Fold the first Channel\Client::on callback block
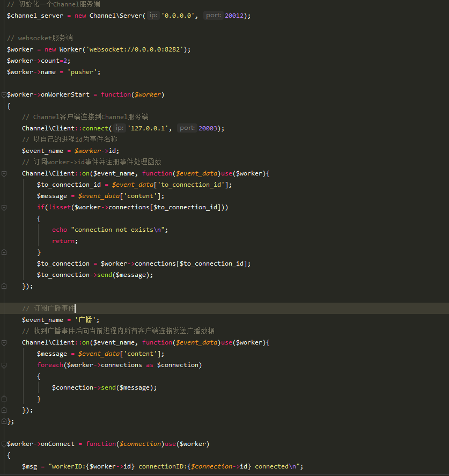The width and height of the screenshot is (449, 476). pos(4,174)
